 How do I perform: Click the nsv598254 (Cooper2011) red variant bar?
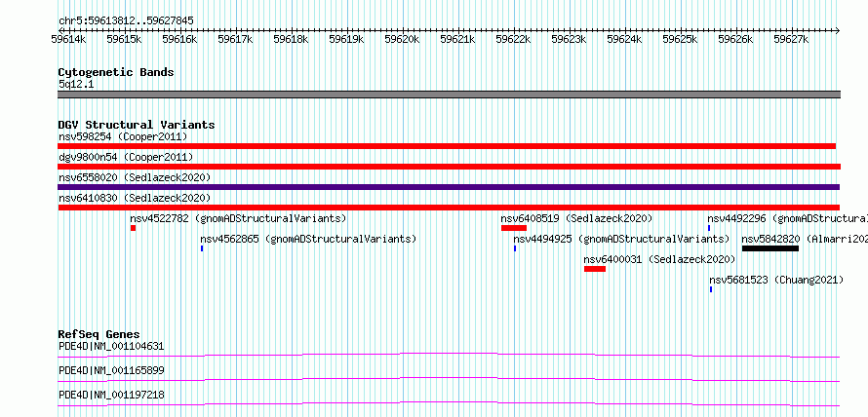click(x=447, y=146)
